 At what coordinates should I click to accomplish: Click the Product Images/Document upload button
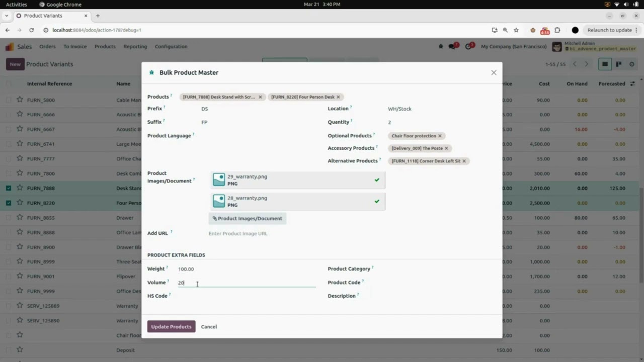tap(247, 218)
